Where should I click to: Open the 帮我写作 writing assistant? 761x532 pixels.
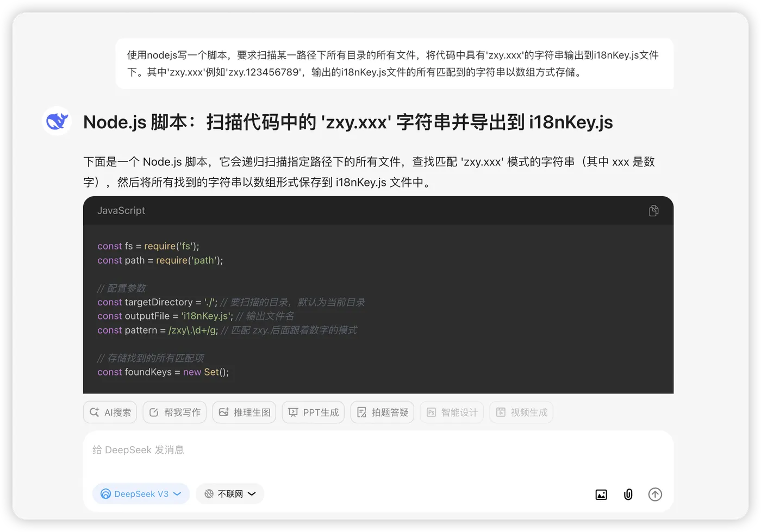(x=174, y=412)
